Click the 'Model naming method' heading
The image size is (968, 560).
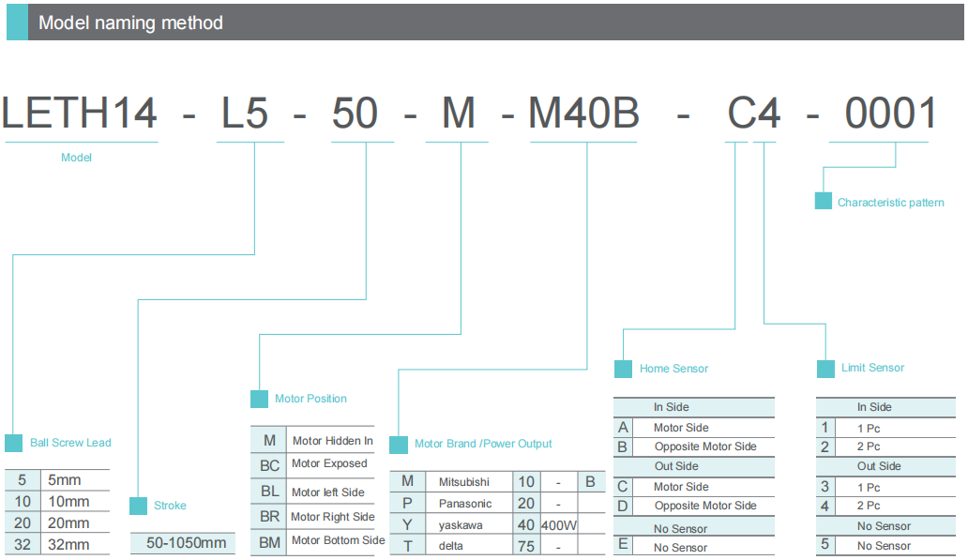click(x=130, y=23)
